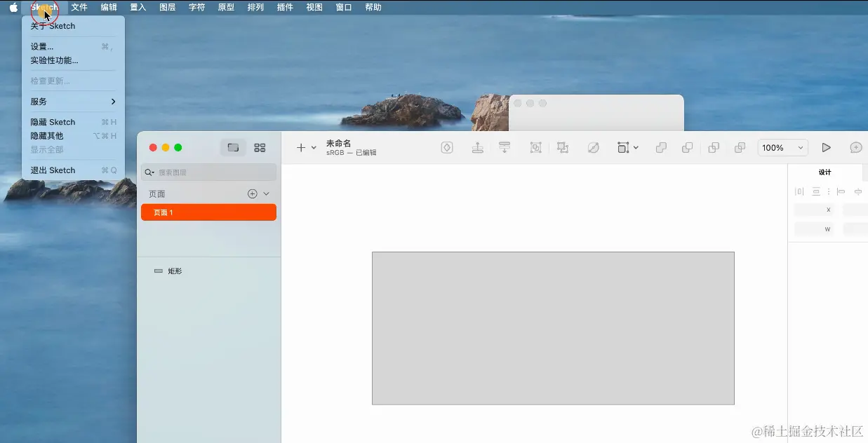The height and width of the screenshot is (443, 868).
Task: Click the W width field
Action: [814, 229]
